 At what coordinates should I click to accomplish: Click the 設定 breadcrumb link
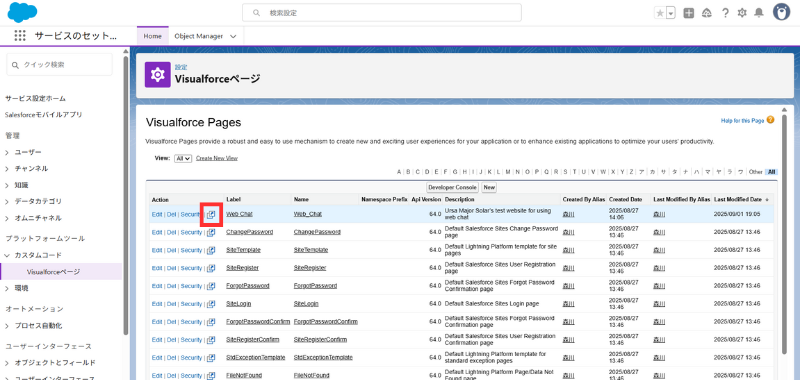click(181, 67)
